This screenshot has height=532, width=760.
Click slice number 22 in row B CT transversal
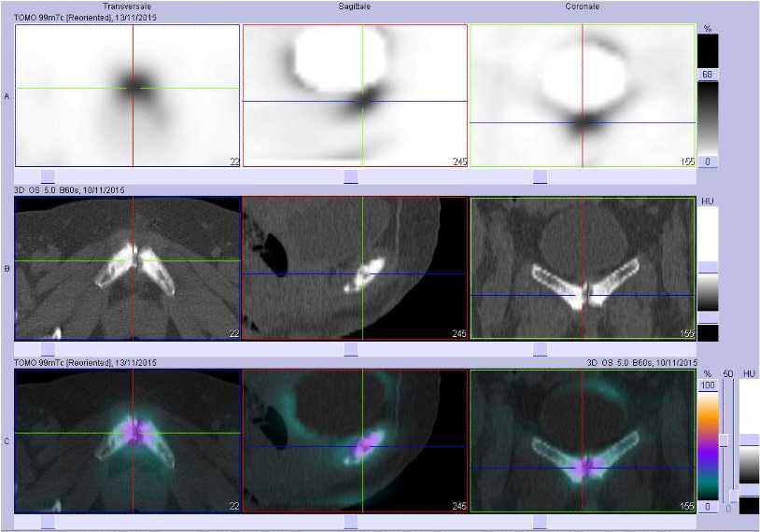click(x=234, y=333)
